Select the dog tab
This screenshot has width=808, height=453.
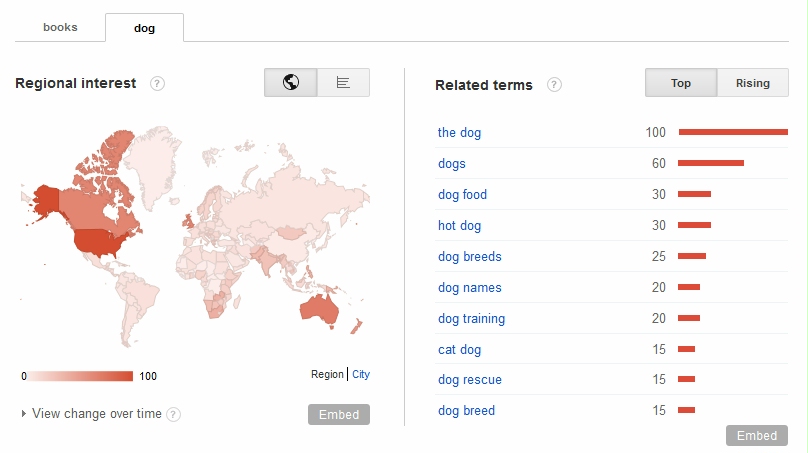tap(144, 28)
